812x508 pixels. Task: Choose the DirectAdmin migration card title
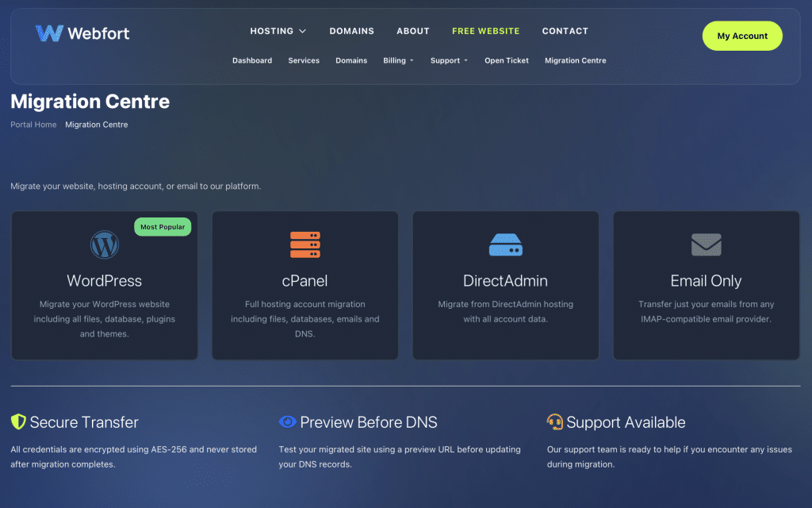pos(505,281)
